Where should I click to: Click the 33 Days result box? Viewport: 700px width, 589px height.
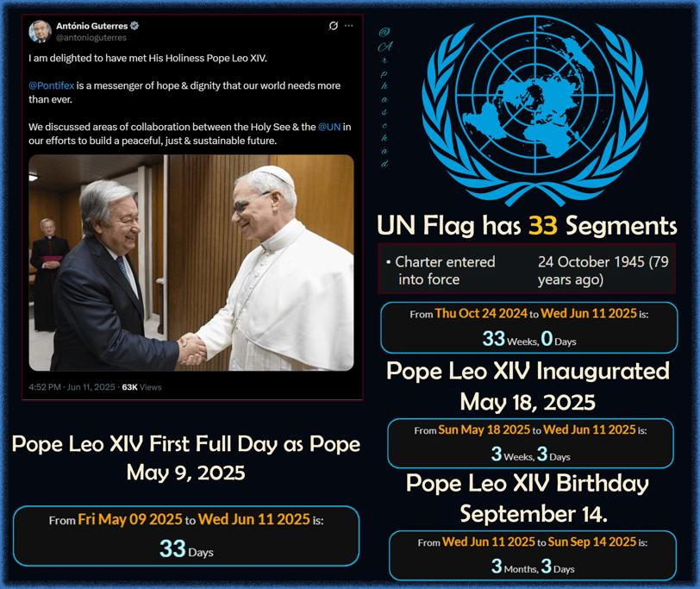(x=186, y=536)
